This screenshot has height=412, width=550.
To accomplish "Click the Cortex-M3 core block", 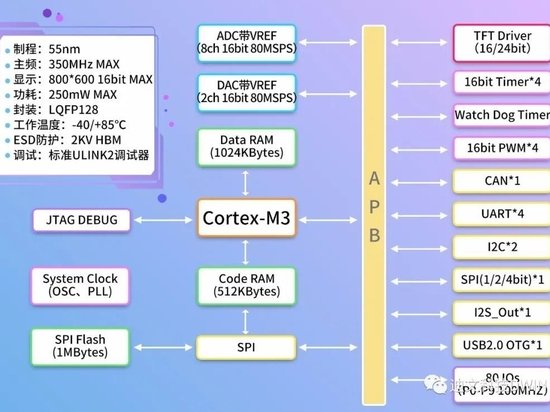I will [247, 218].
